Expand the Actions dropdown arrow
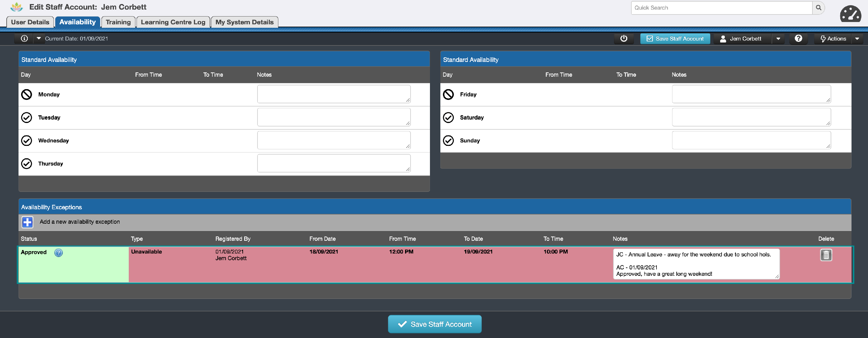Image resolution: width=868 pixels, height=338 pixels. 857,39
